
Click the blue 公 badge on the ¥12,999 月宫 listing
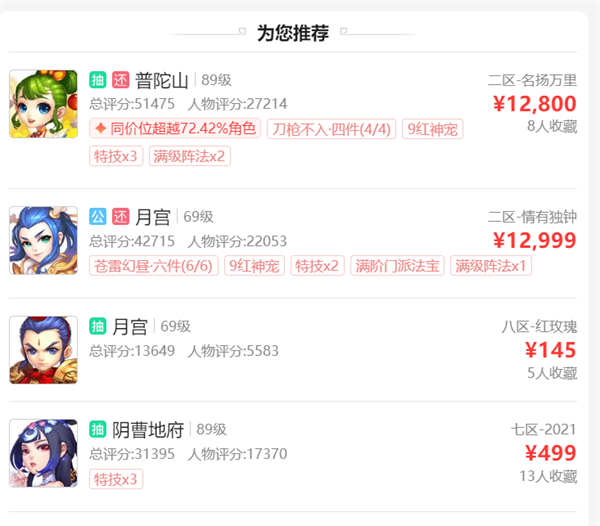click(98, 217)
